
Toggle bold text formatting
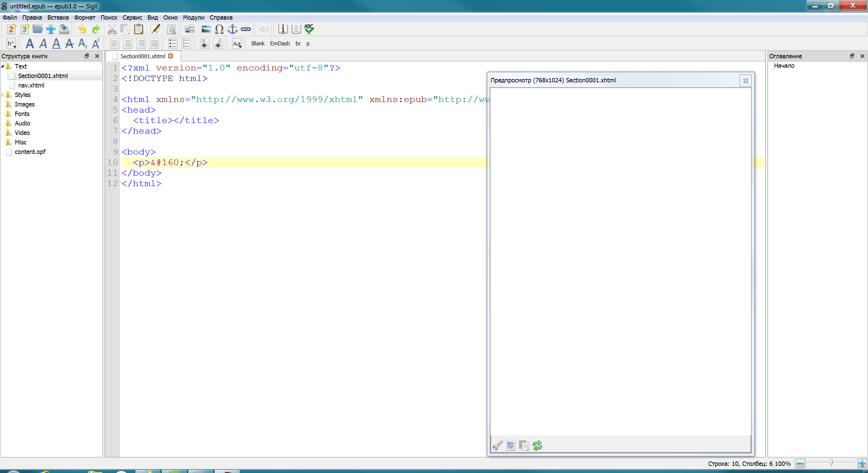(30, 44)
